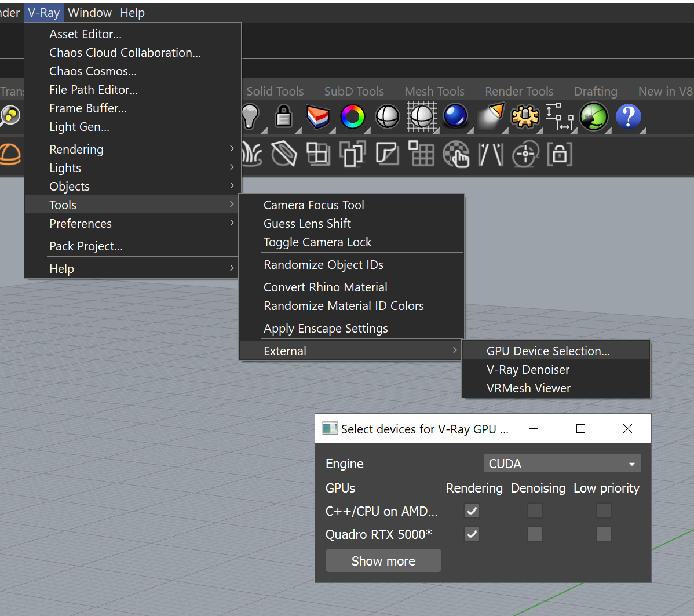694x616 pixels.
Task: Select Camera Focus Tool
Action: (351, 205)
